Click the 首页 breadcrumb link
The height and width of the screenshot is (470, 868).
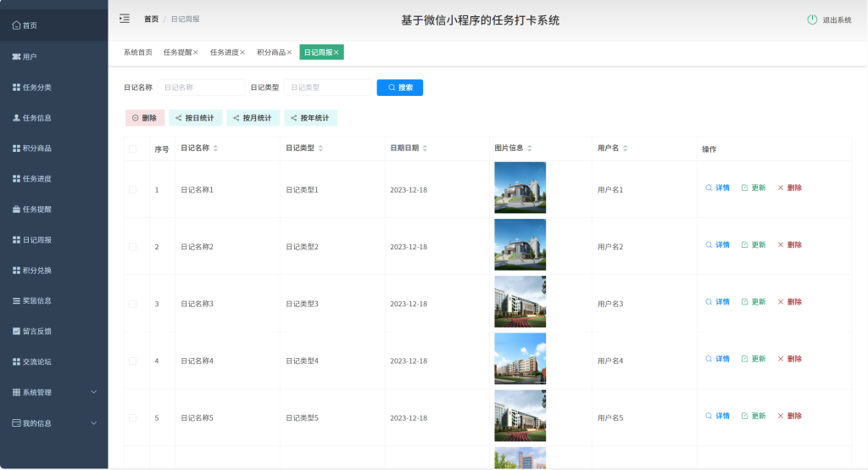pyautogui.click(x=151, y=19)
